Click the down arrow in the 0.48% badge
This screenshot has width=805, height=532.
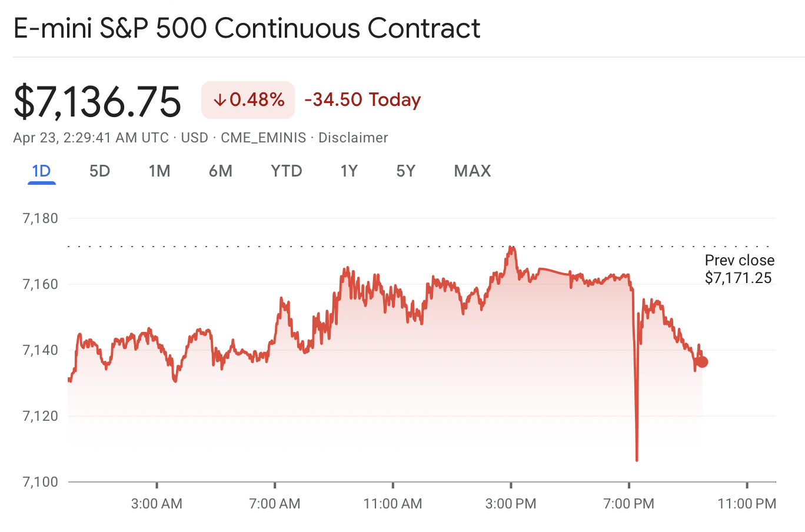(219, 101)
